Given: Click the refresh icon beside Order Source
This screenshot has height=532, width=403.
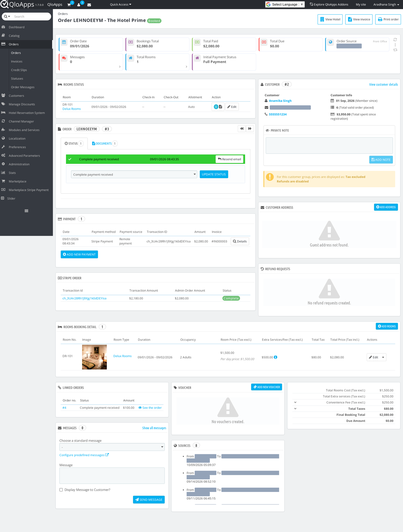Looking at the screenshot, I should point(395,40).
